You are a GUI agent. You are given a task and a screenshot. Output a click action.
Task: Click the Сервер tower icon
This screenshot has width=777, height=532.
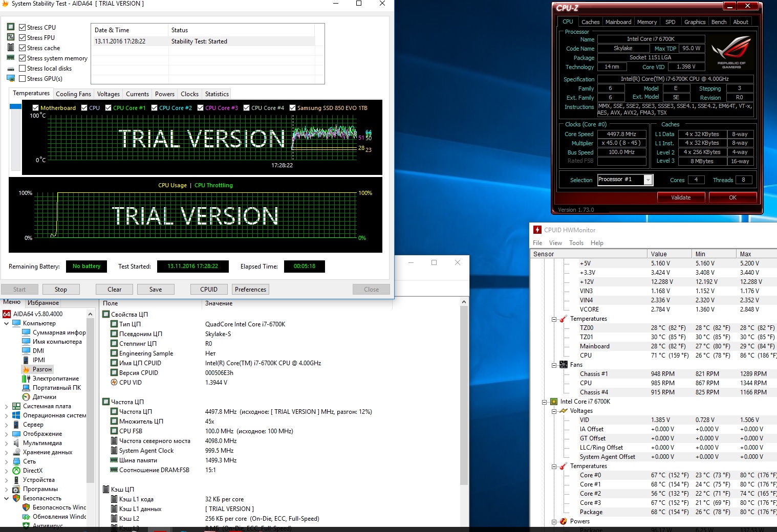pos(16,425)
